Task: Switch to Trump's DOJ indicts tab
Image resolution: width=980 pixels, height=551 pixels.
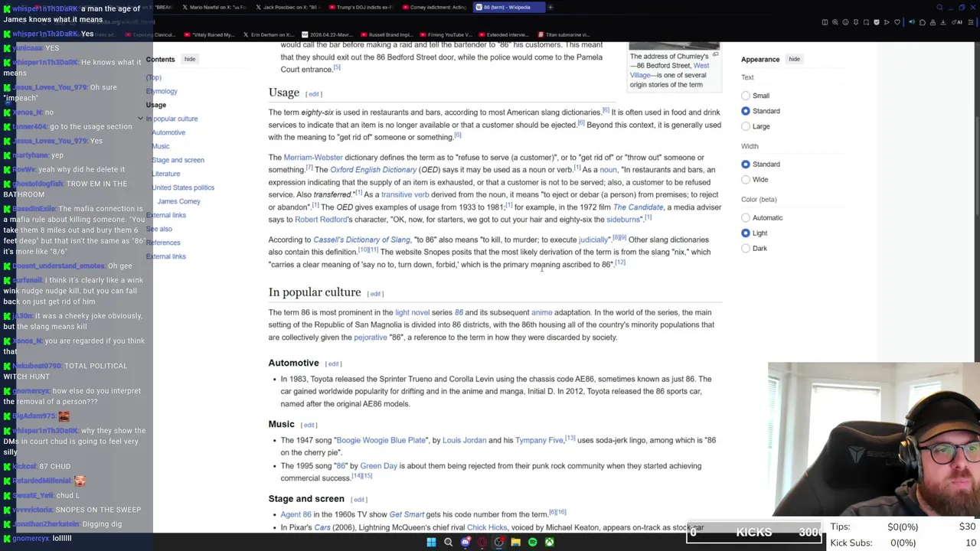Action: click(361, 7)
